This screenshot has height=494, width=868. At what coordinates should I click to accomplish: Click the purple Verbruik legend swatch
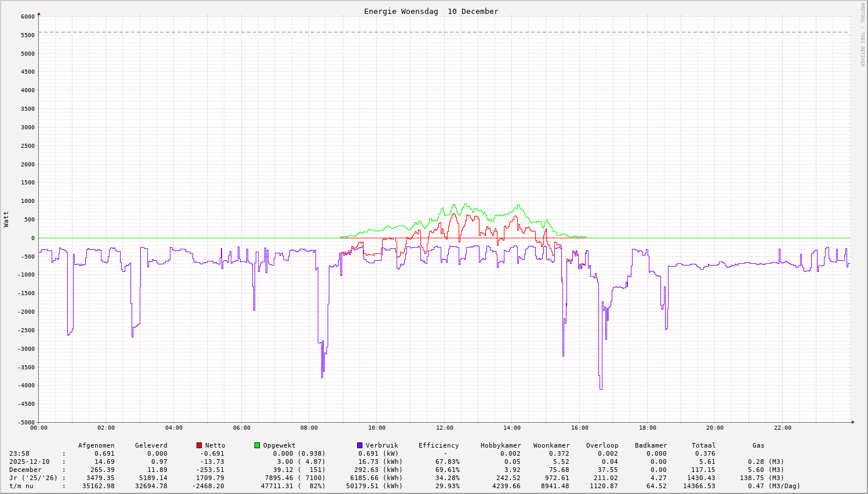pyautogui.click(x=359, y=445)
